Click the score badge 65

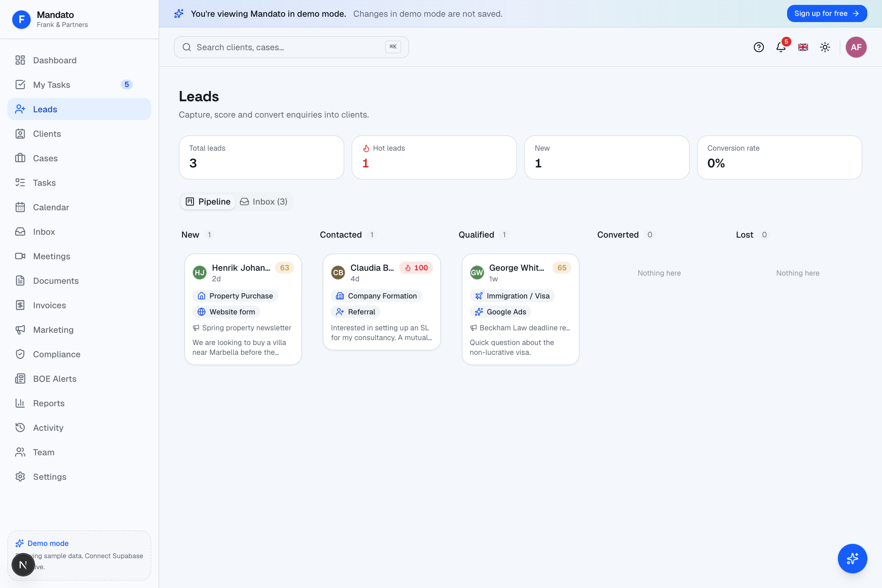coord(562,268)
